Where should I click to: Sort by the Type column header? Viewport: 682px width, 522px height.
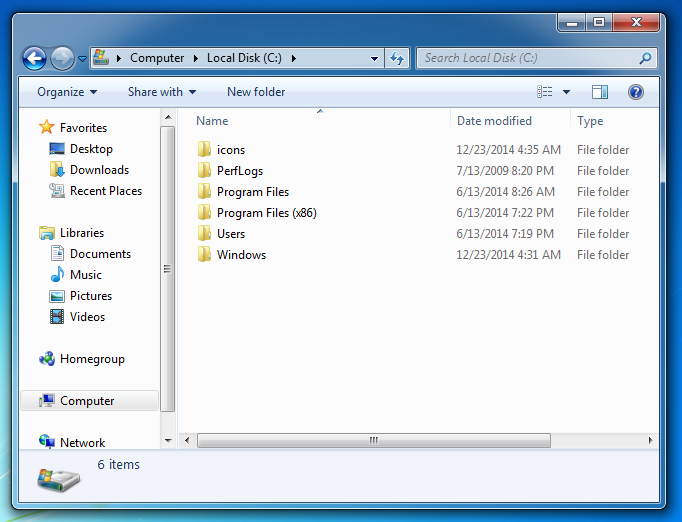coord(590,120)
